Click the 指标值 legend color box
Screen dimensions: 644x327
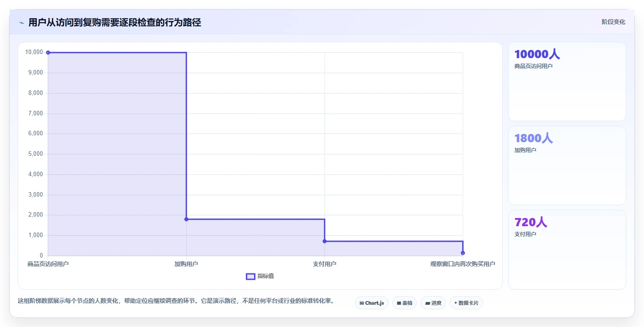pos(250,277)
